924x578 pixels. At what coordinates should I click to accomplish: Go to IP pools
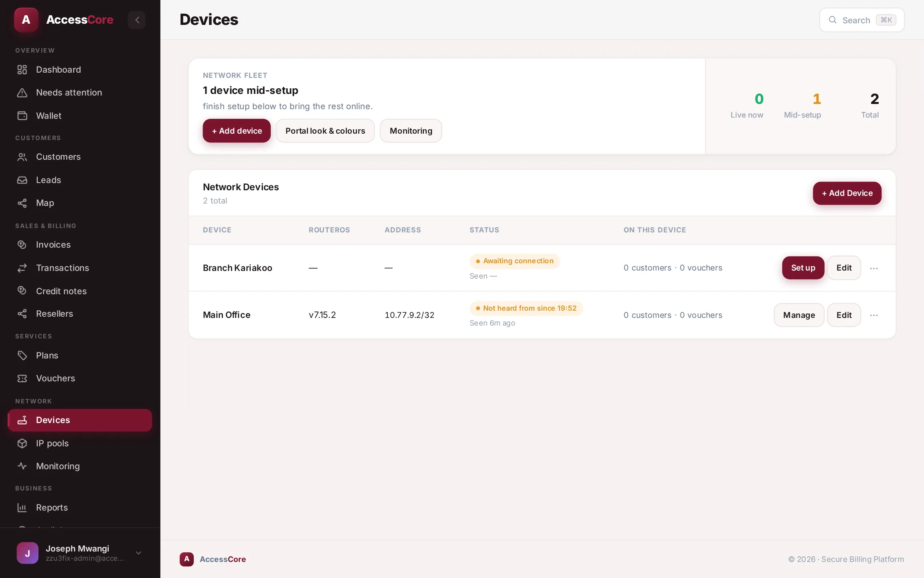[80, 443]
